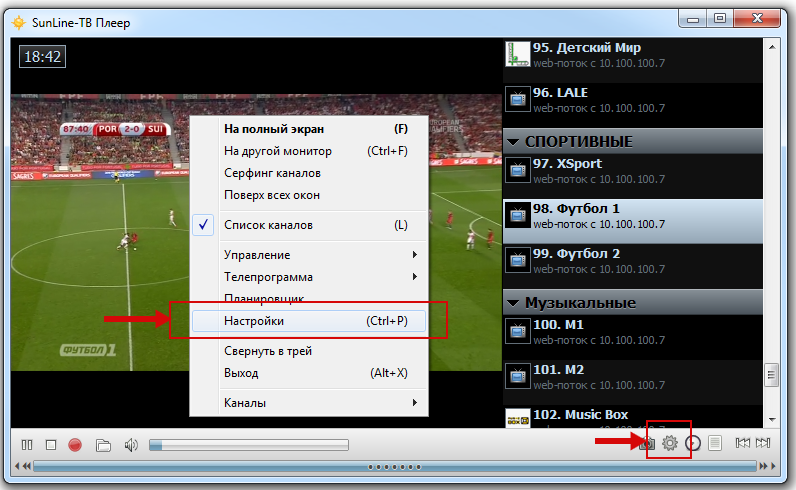Select channel '98. Футбол 1'
Screen dimensions: 796x490
[633, 221]
